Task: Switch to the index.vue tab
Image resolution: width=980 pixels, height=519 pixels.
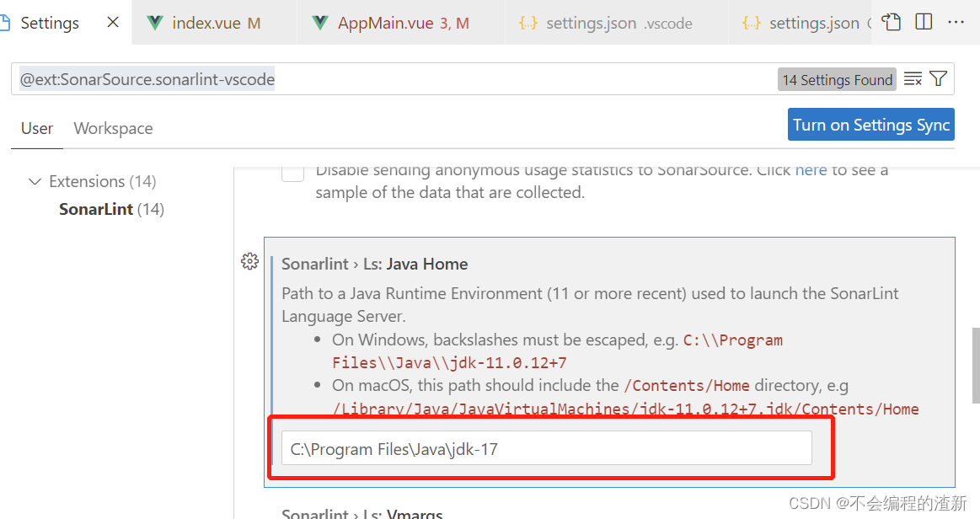Action: [x=214, y=23]
